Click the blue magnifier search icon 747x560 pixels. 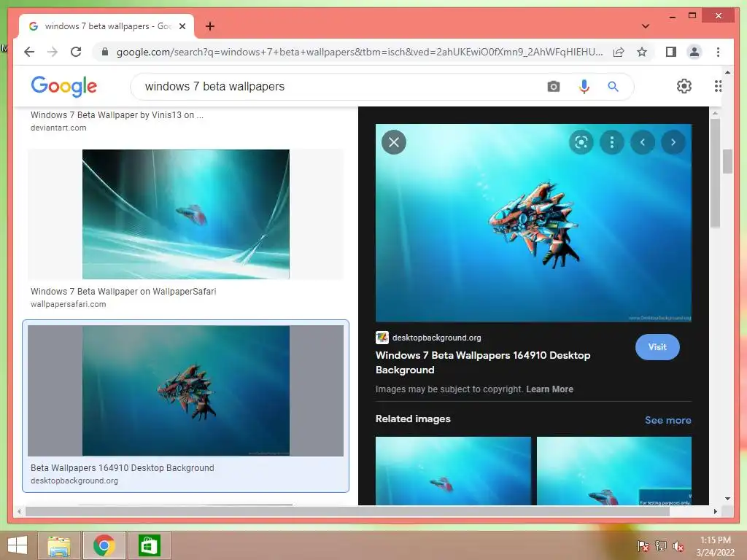[613, 87]
